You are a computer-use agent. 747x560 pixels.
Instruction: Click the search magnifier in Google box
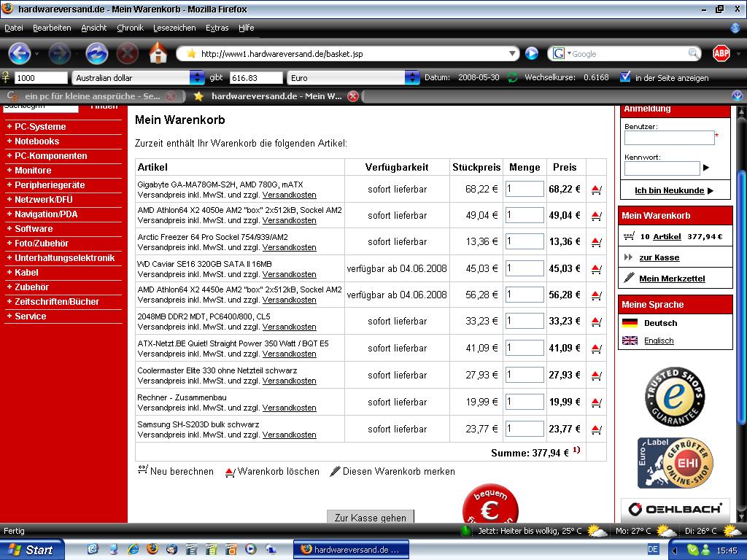tap(694, 53)
